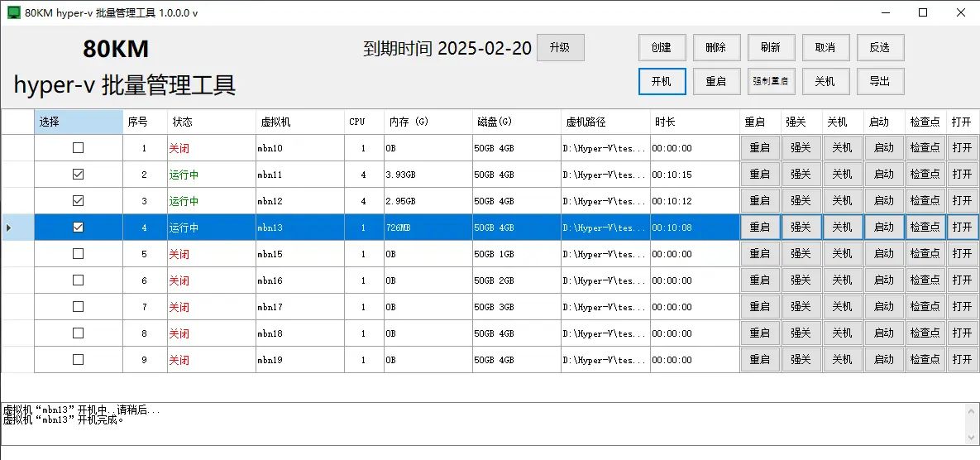Tick the checkbox for mbn16 row
Screen dimensions: 980x460
[78, 280]
